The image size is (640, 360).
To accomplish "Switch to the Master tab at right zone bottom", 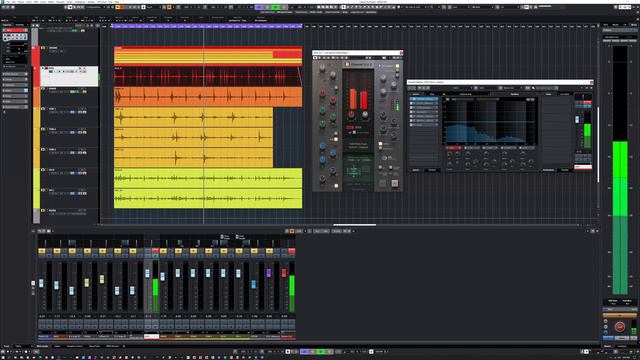I will coord(607,346).
